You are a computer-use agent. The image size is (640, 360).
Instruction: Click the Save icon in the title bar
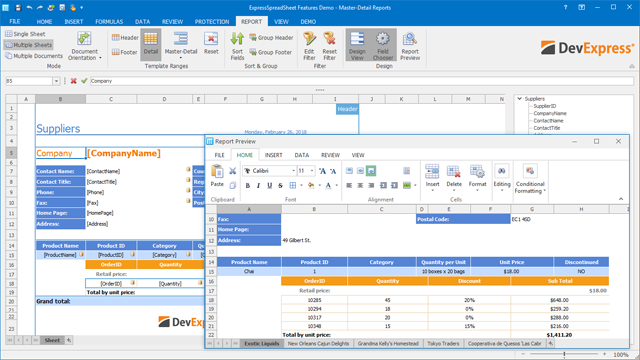click(18, 7)
